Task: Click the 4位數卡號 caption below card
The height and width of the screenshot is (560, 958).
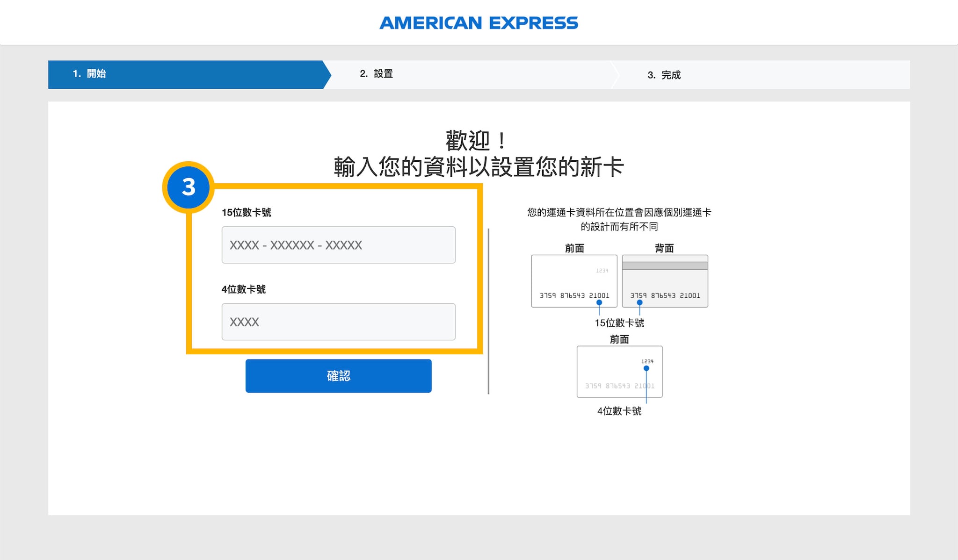Action: coord(619,411)
